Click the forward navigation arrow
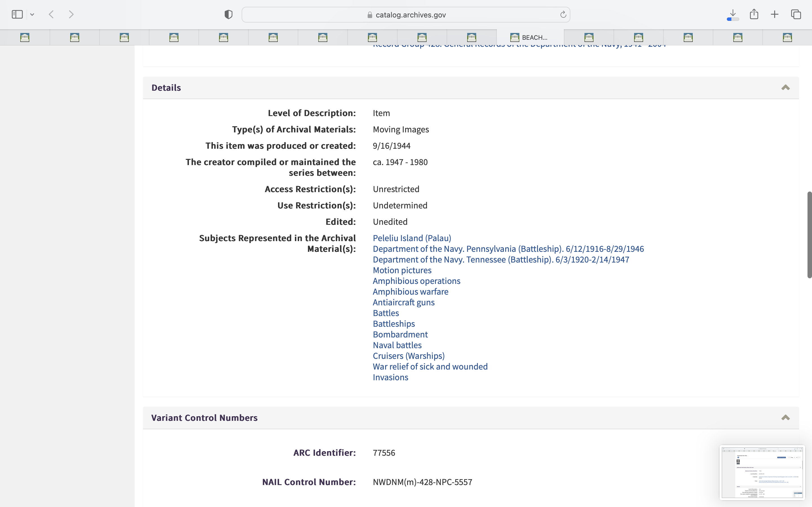The width and height of the screenshot is (812, 507). 71,14
